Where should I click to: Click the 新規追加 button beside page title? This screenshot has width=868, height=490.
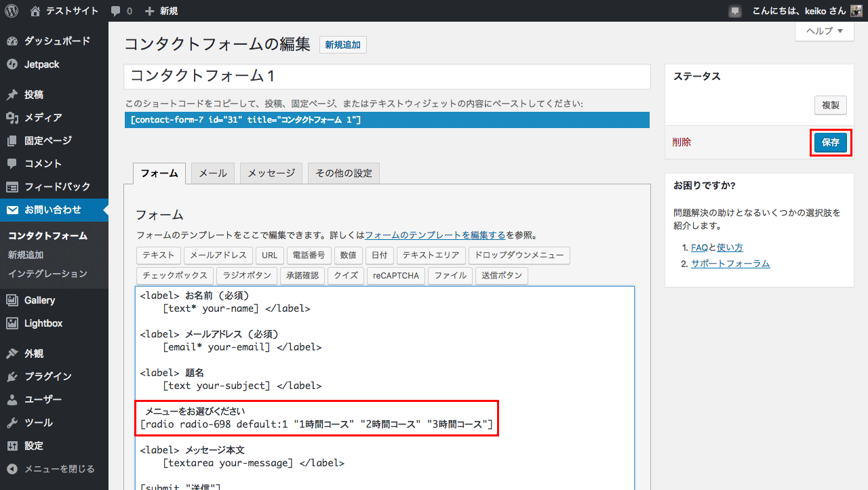point(343,45)
